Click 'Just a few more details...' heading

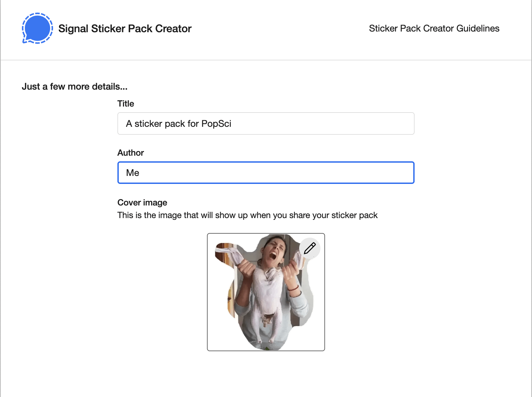(x=75, y=86)
